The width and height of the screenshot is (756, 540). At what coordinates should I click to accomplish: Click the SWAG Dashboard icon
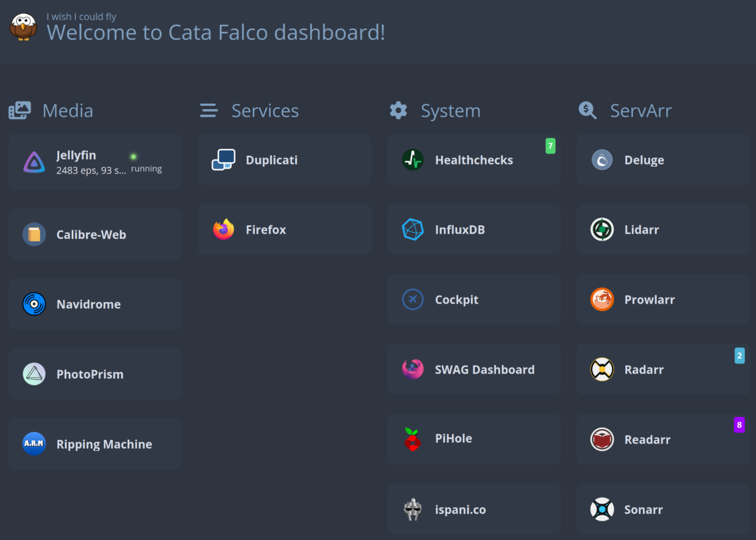point(413,369)
